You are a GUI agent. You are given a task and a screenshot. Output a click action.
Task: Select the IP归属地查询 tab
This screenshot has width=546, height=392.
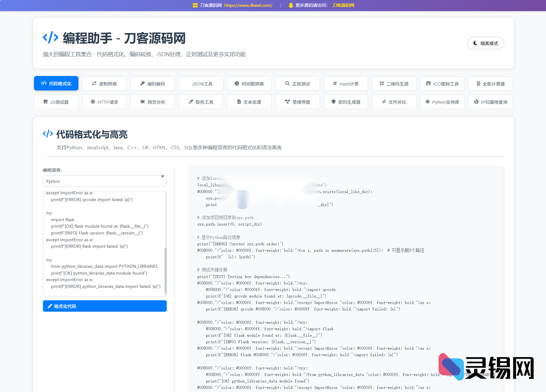[x=490, y=102]
